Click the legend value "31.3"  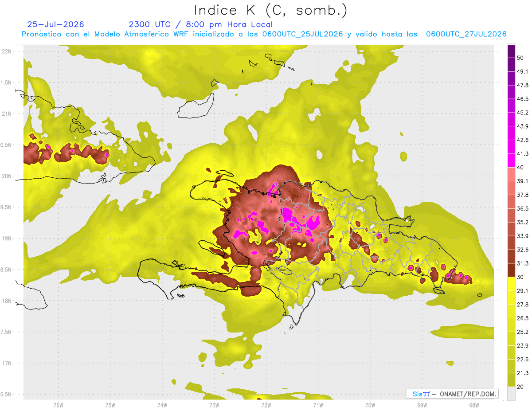click(x=523, y=263)
